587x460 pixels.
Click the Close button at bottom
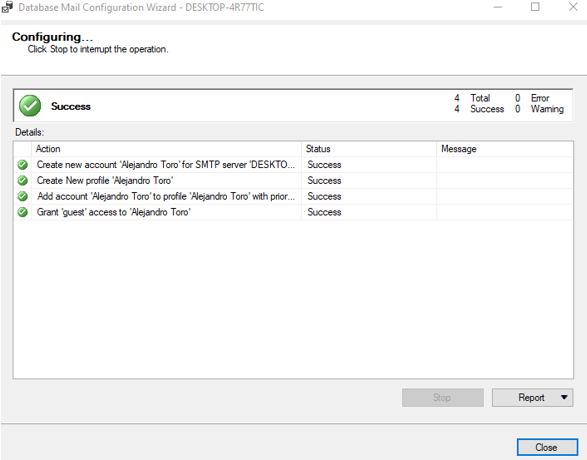pos(547,447)
